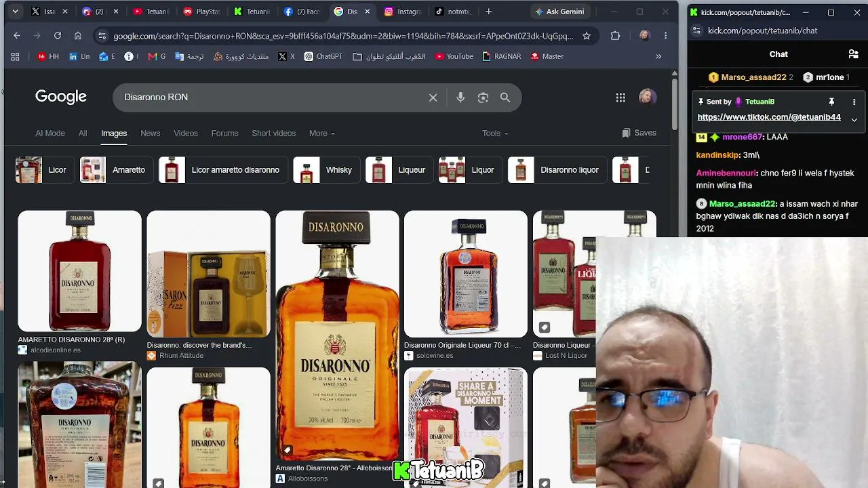Viewport: 868px width, 488px height.
Task: Open the Short videos results tab
Action: [x=273, y=134]
